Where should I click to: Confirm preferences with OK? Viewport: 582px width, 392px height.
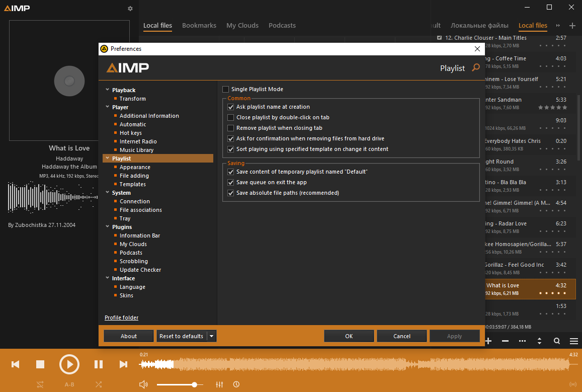point(349,336)
